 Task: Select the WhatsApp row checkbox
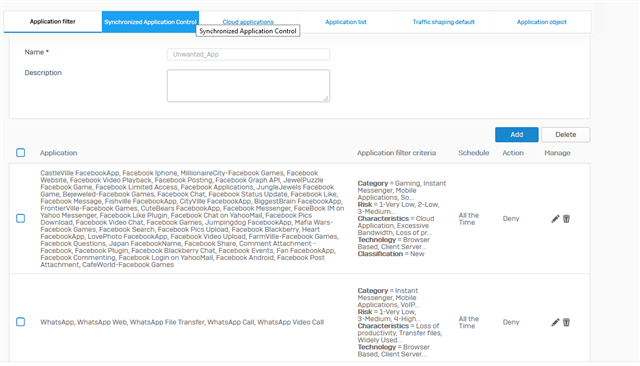pyautogui.click(x=20, y=322)
